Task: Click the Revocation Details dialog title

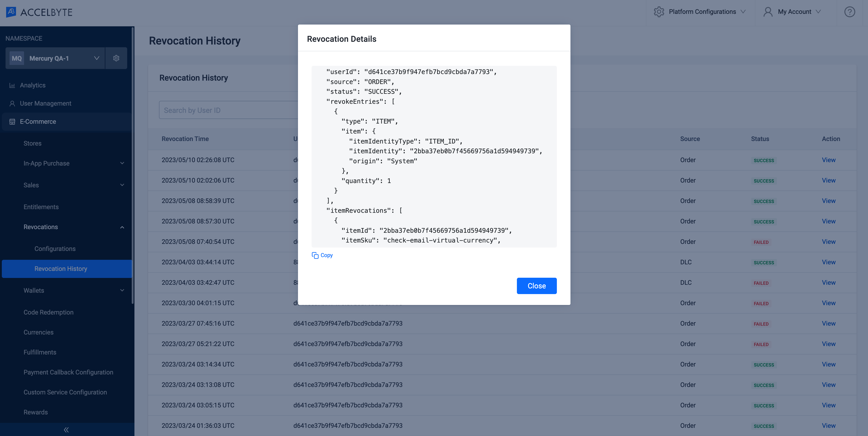Action: click(x=341, y=39)
